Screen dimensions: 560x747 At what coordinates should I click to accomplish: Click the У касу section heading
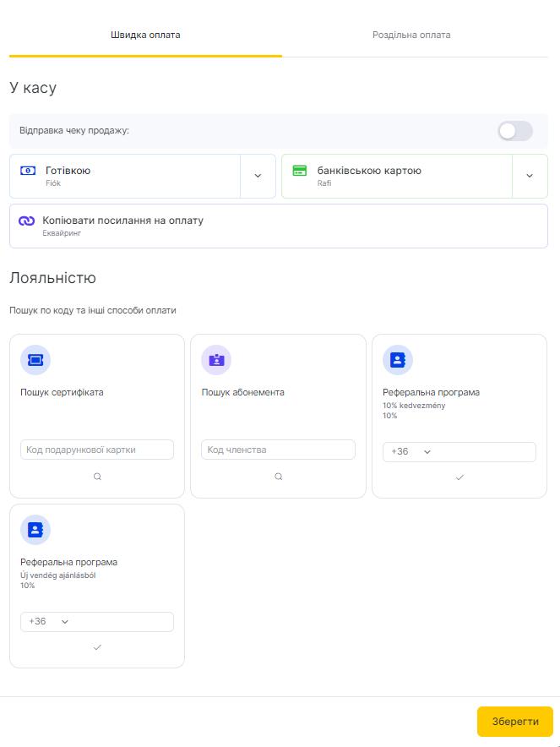point(33,88)
